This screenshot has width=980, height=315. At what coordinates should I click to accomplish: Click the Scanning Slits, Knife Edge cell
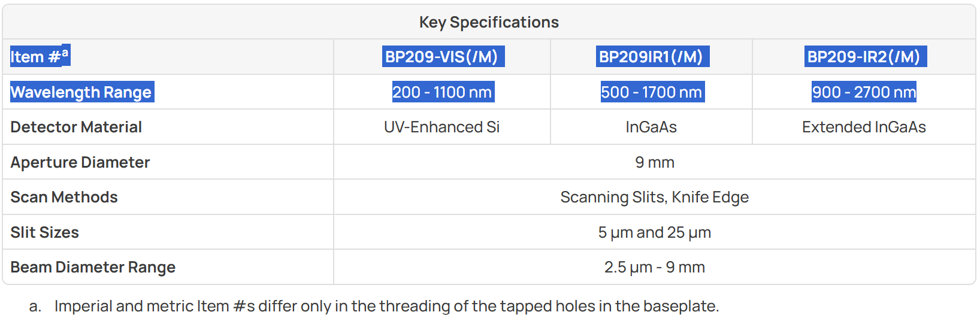pyautogui.click(x=655, y=197)
